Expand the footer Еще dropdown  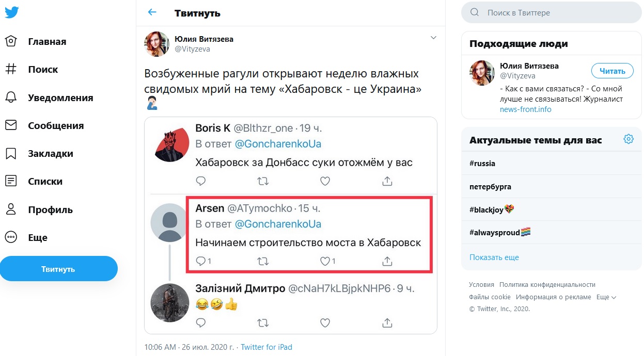tap(606, 297)
